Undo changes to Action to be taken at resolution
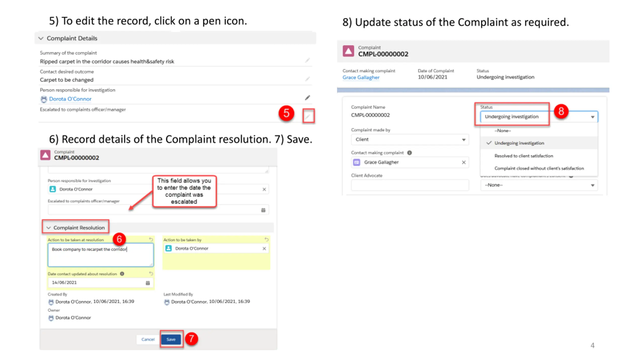 pos(151,239)
